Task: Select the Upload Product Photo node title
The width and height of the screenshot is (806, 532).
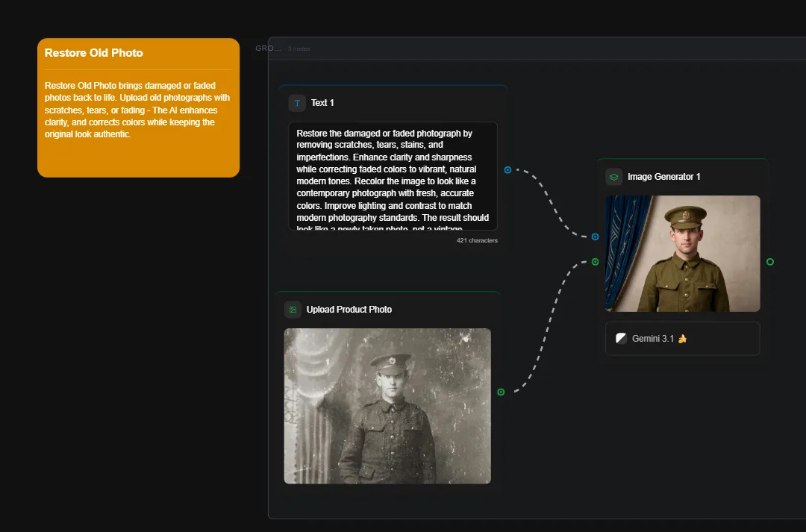Action: [349, 310]
